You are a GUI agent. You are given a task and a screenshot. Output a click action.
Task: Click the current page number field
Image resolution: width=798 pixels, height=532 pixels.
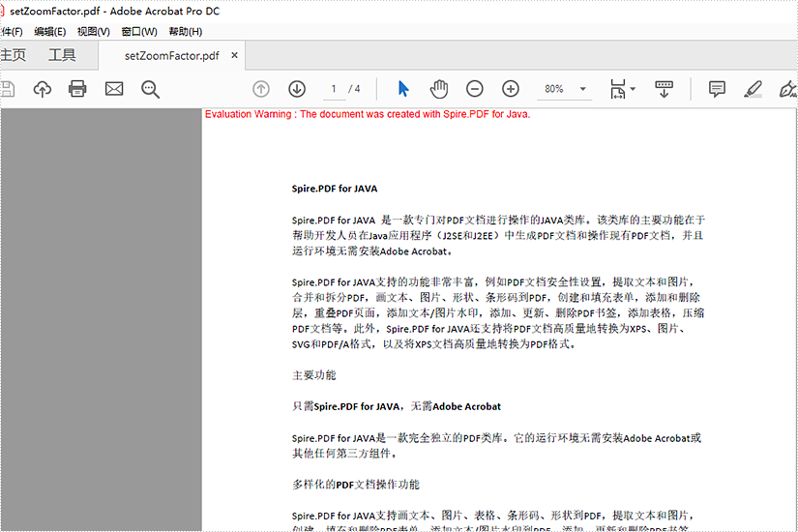pos(334,89)
